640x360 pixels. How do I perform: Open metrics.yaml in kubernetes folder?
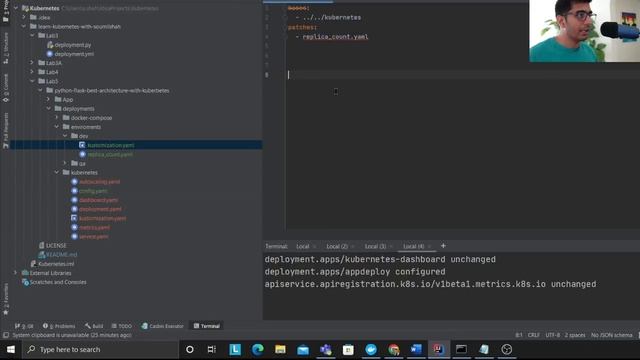(94, 227)
